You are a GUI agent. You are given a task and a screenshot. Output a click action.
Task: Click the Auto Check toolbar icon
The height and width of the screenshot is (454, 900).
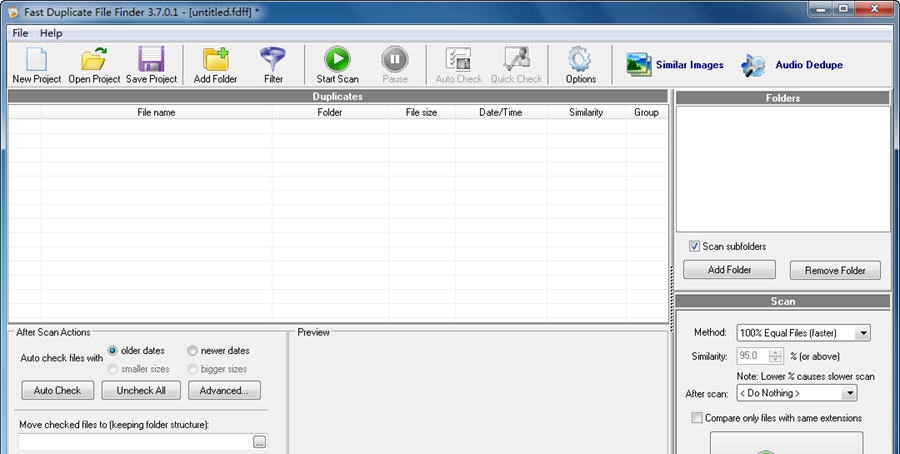pos(459,65)
